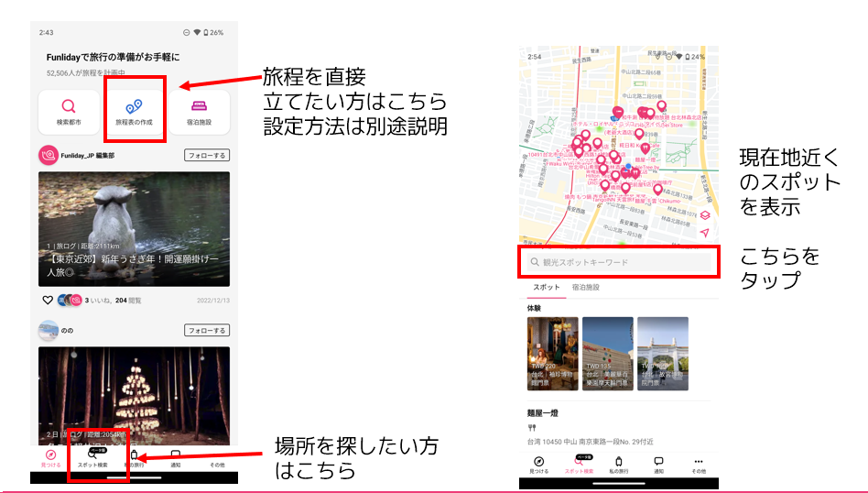The width and height of the screenshot is (868, 493).
Task: Open the TWD 135 experience thumbnail
Action: point(608,354)
